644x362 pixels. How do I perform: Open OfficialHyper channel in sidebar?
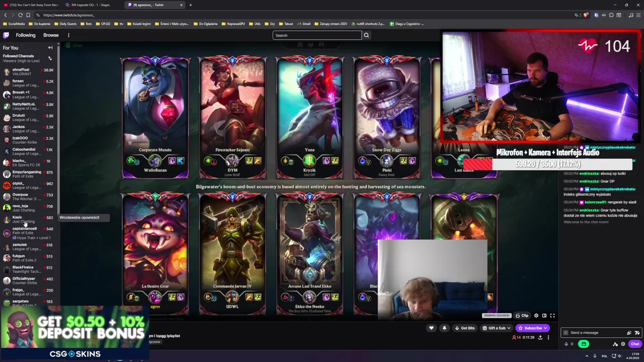(28, 281)
